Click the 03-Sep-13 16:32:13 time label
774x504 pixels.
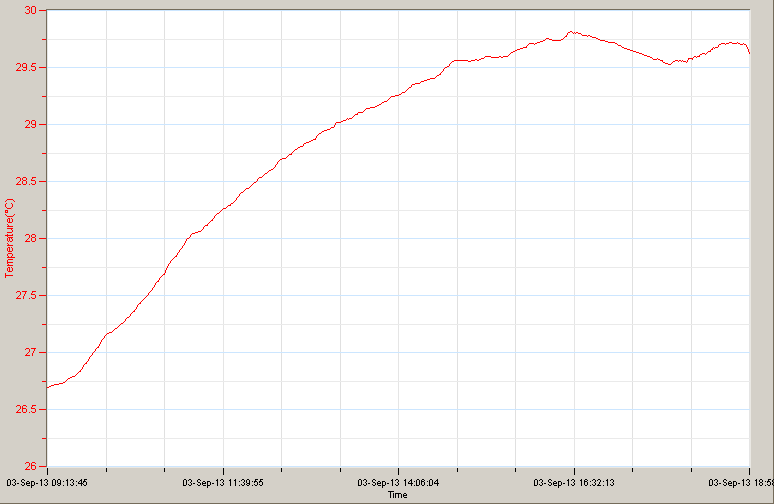point(574,483)
